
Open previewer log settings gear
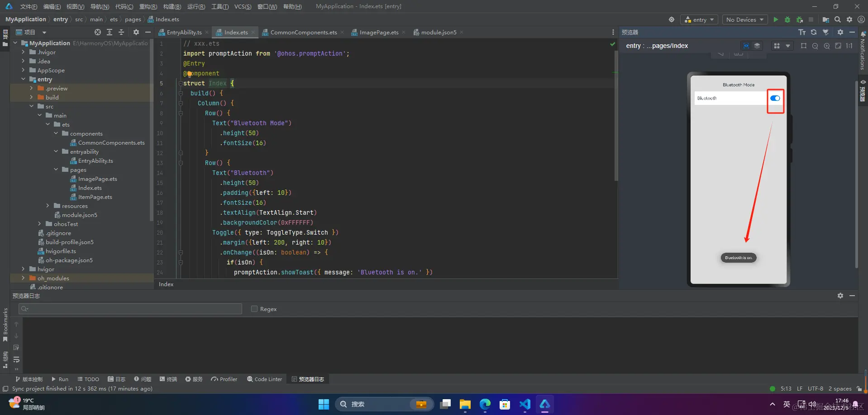point(840,296)
